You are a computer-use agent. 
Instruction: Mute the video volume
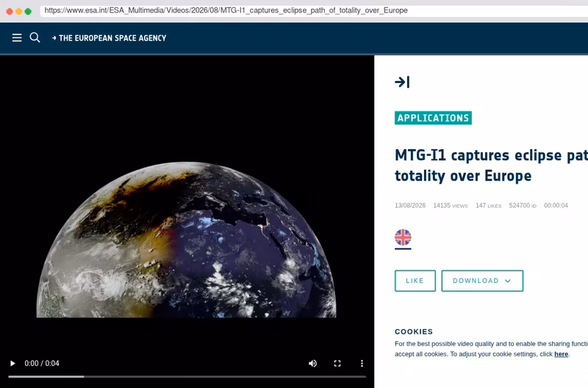click(313, 363)
